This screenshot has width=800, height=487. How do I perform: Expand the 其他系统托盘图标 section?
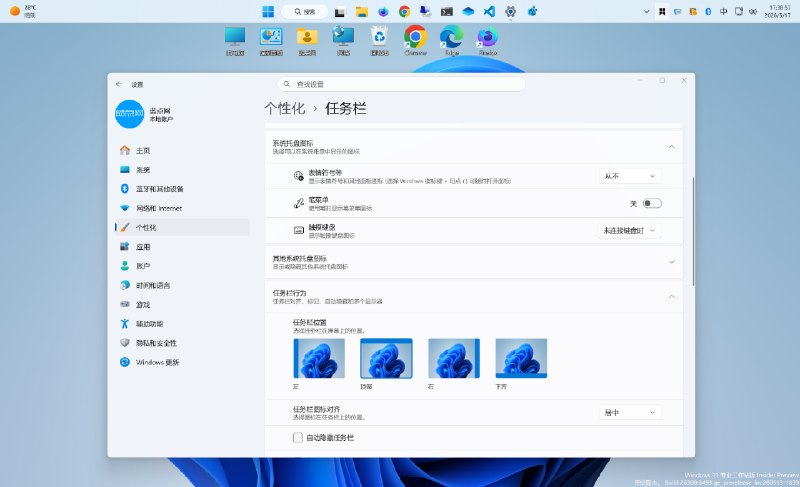coord(671,262)
